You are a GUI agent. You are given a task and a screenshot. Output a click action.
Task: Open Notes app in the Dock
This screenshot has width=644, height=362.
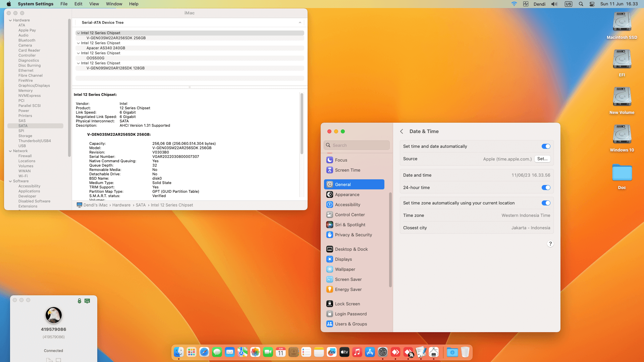[319, 352]
